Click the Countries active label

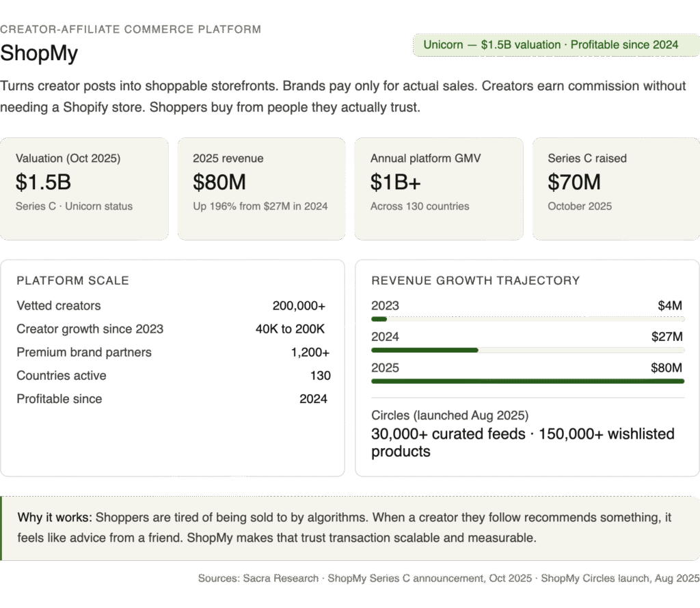pos(61,376)
